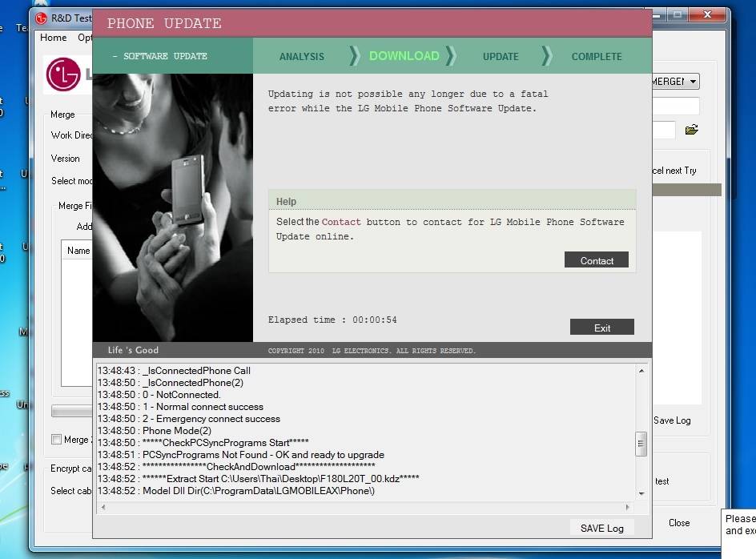This screenshot has height=559, width=756.
Task: Open the MERGE dropdown in R&D Test window
Action: (675, 81)
